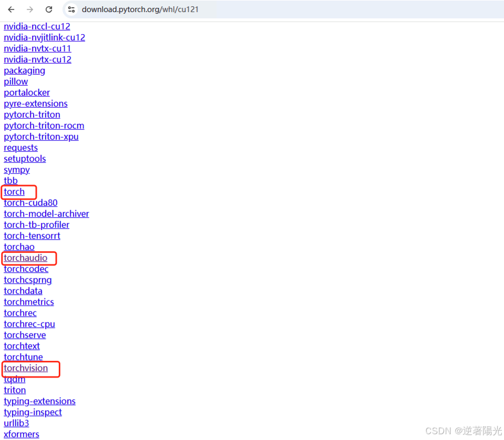The width and height of the screenshot is (504, 440).
Task: Reload the page with the refresh icon
Action: click(49, 9)
